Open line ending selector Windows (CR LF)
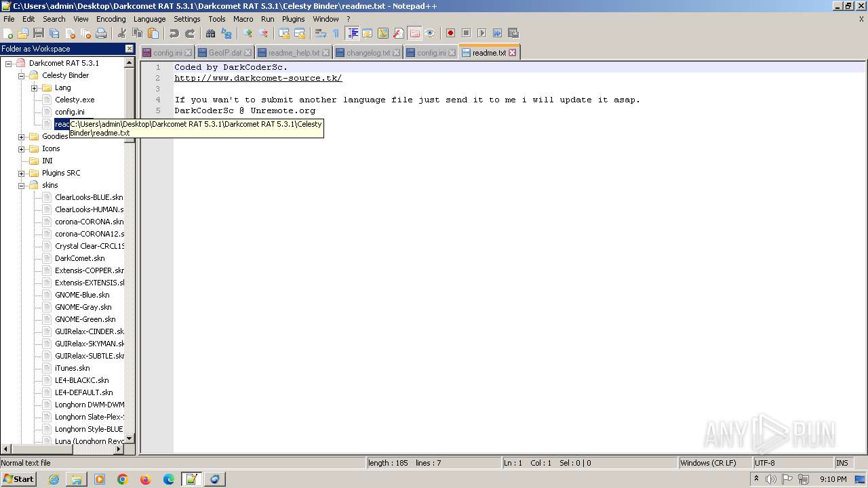Viewport: 868px width, 488px height. (x=715, y=463)
